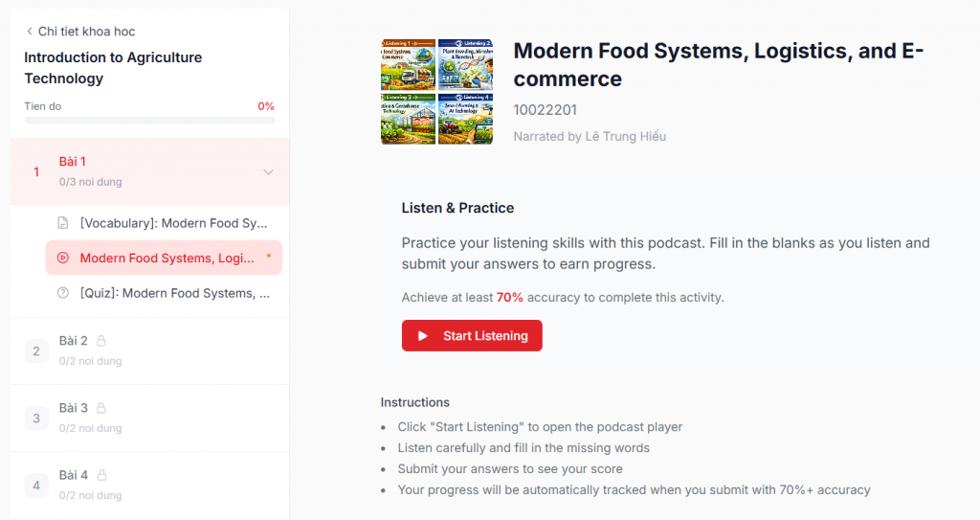Click the number 1 lesson badge

[36, 172]
